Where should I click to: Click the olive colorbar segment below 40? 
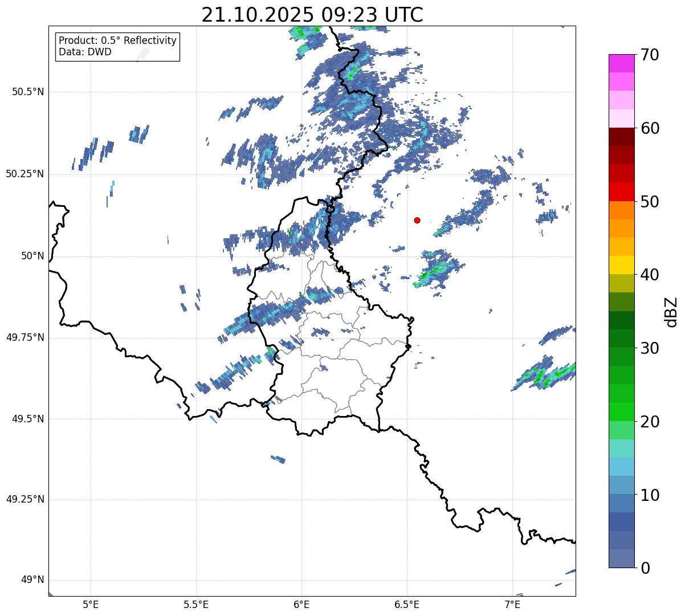tap(622, 283)
